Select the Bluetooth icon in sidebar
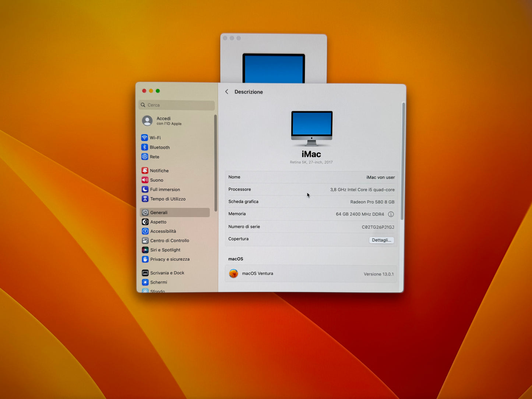 click(145, 147)
